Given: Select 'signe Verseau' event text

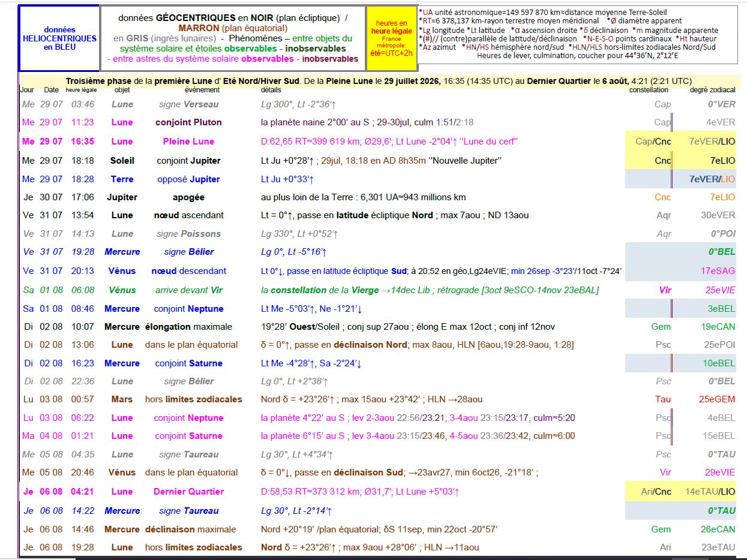Looking at the screenshot, I should 189,104.
